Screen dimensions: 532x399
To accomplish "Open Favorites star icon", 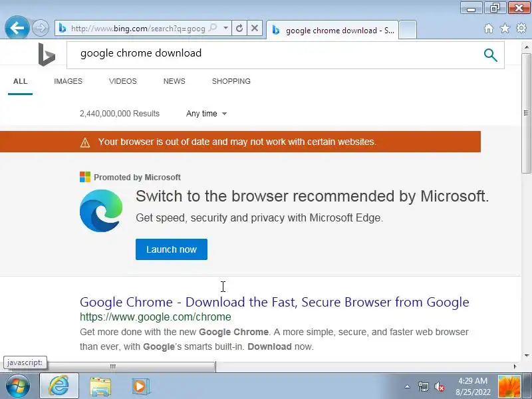I will point(505,28).
